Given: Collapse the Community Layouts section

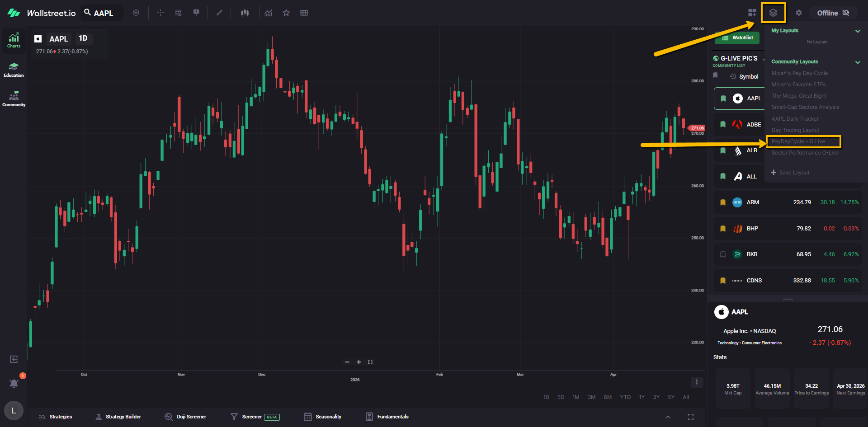Looking at the screenshot, I should click(x=858, y=62).
